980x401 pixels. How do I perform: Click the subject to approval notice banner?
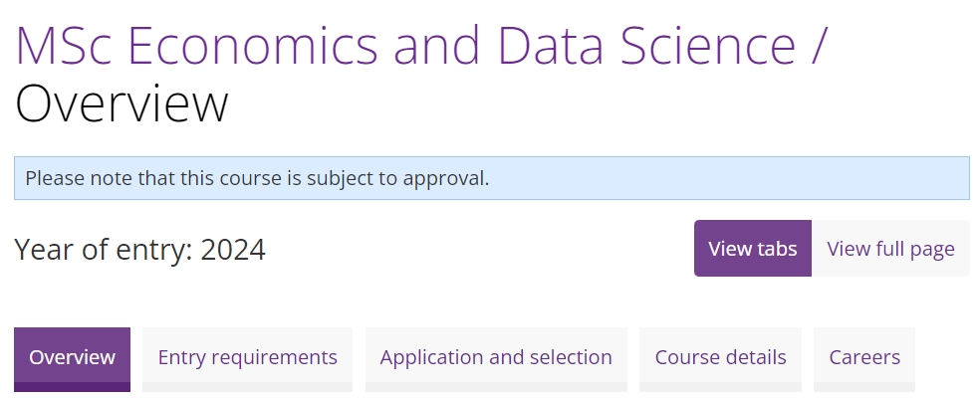598,179
